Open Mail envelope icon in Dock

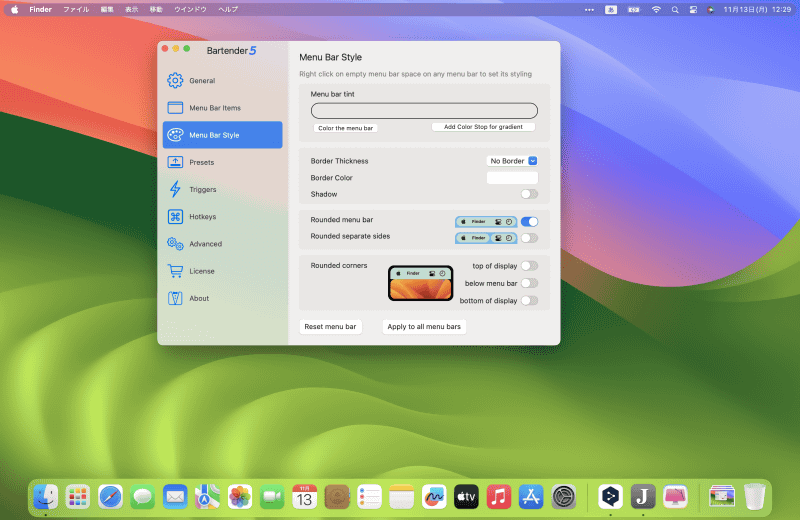tap(175, 497)
